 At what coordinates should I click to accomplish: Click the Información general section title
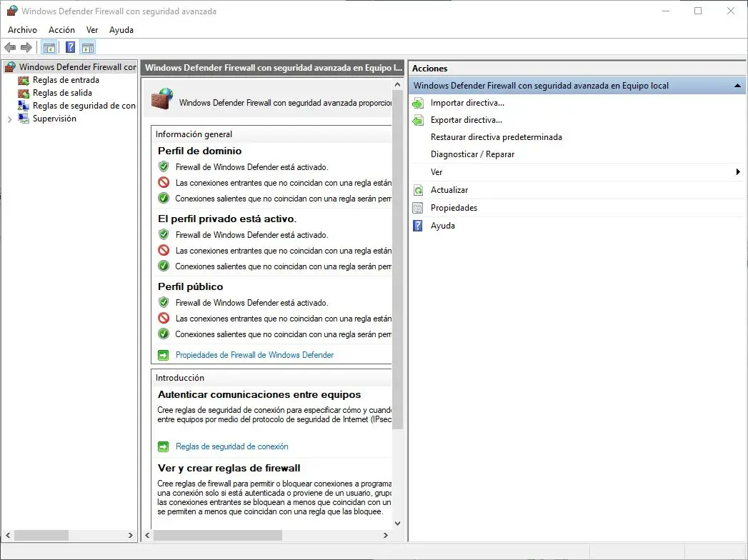[194, 134]
